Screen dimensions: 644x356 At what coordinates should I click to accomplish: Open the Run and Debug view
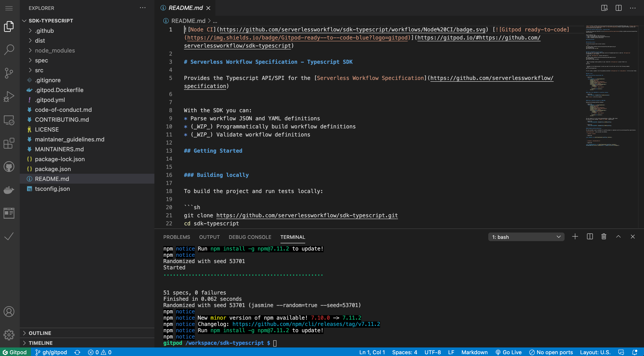click(x=9, y=97)
